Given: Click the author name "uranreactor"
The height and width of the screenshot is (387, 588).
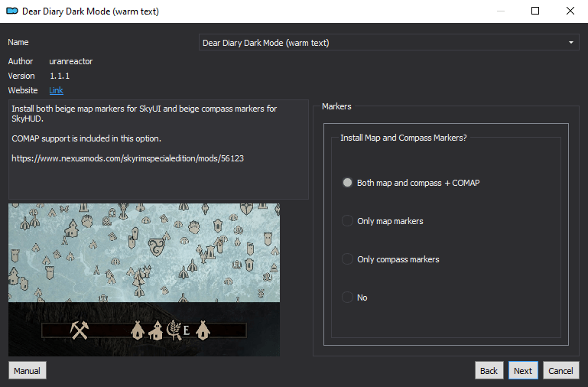Looking at the screenshot, I should (x=71, y=61).
